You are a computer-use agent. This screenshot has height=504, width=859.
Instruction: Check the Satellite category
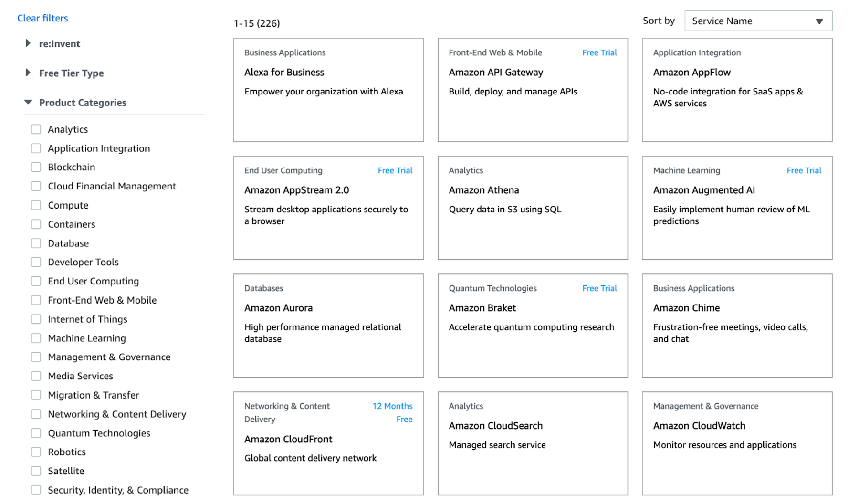[36, 471]
